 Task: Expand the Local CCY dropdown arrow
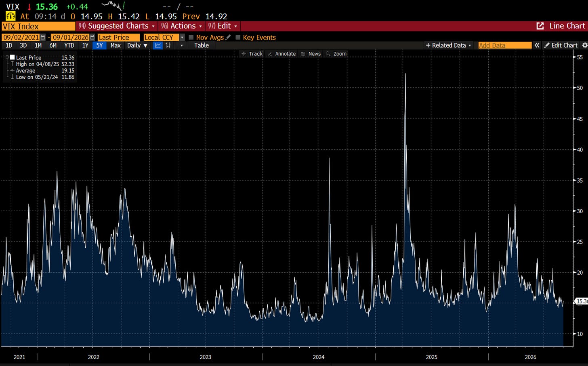click(182, 37)
